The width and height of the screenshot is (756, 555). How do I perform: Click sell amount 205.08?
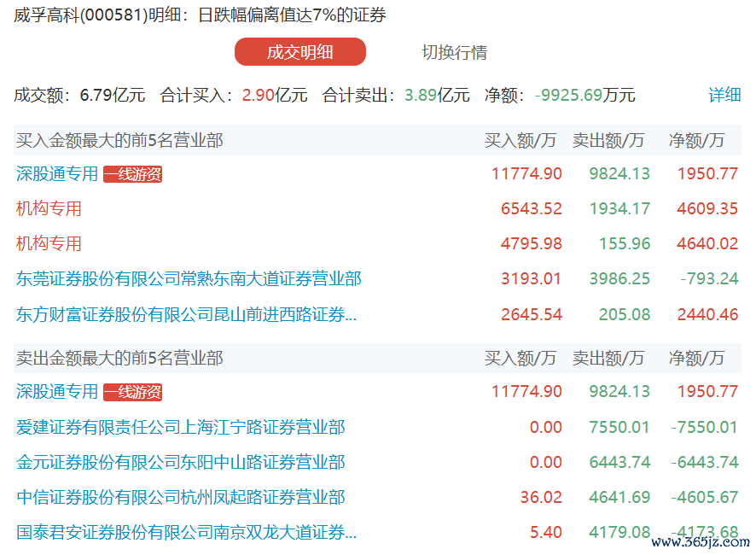625,314
